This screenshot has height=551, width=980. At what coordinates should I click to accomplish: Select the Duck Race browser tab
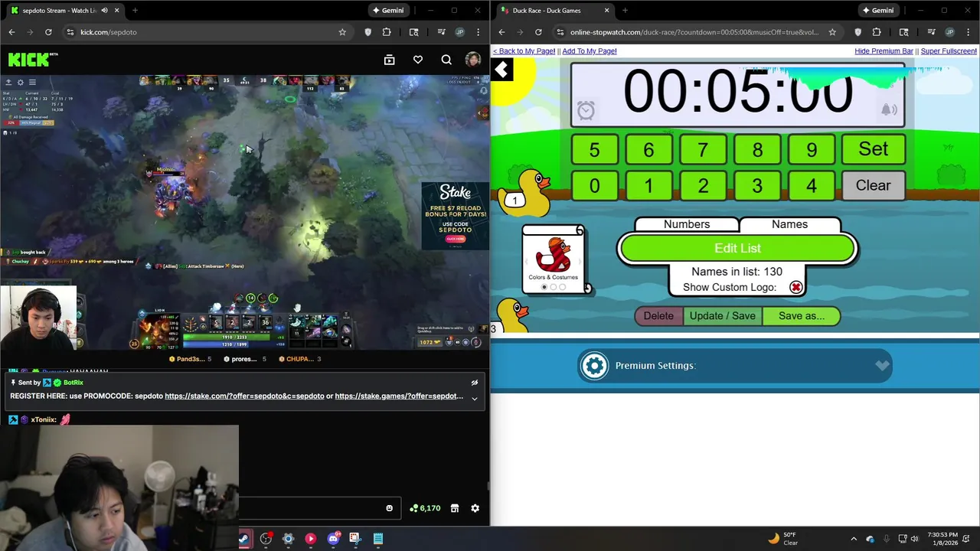tap(555, 11)
